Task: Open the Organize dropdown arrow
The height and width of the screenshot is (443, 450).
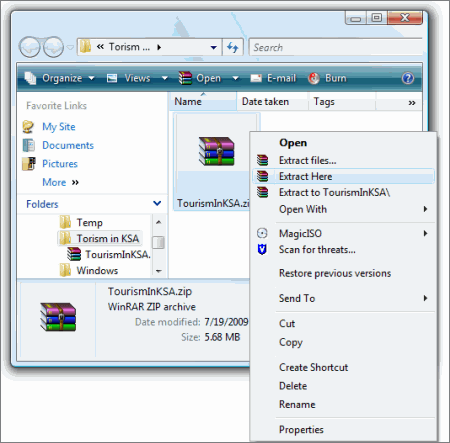Action: tap(92, 78)
